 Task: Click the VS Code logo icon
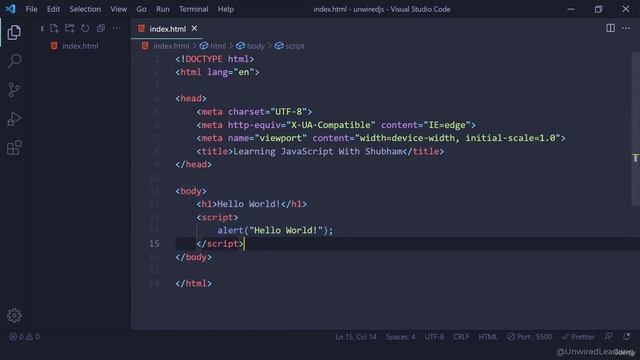[x=10, y=9]
